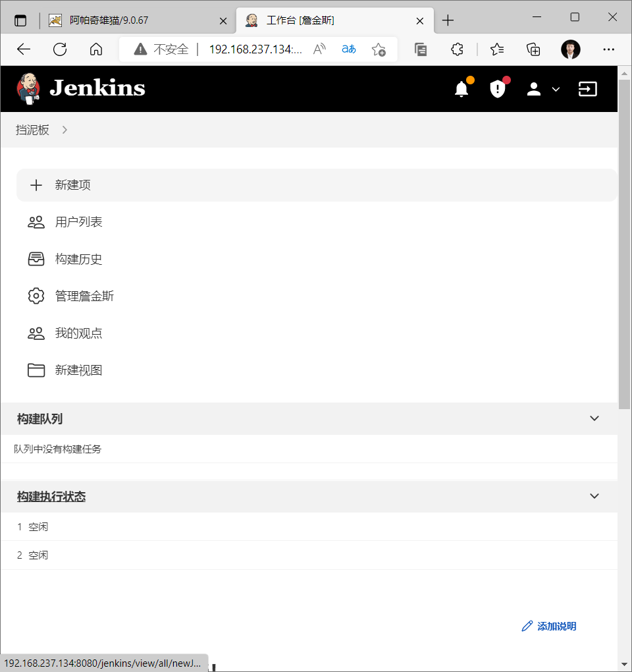Screen dimensions: 632x672
Task: Open 我的观点 my views
Action: [x=79, y=333]
